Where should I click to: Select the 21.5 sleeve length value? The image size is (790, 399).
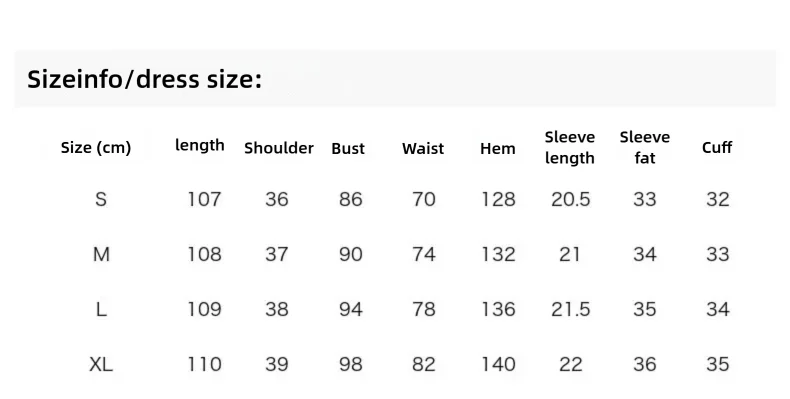pyautogui.click(x=570, y=309)
